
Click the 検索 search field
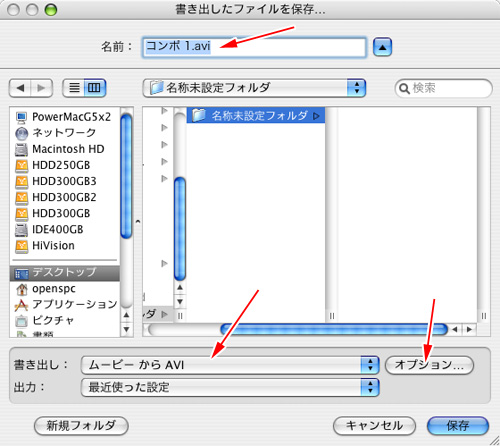(443, 88)
